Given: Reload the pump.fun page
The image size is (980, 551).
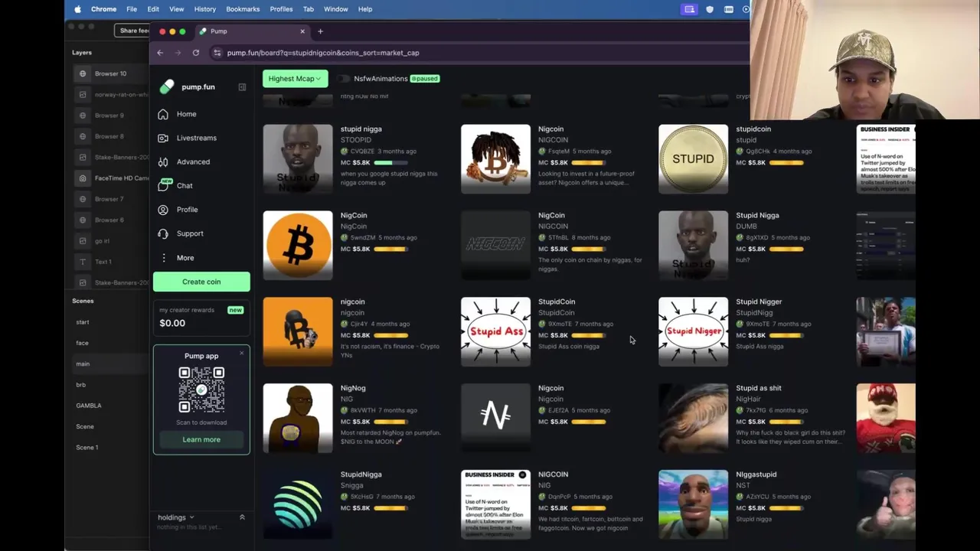Looking at the screenshot, I should [x=196, y=53].
